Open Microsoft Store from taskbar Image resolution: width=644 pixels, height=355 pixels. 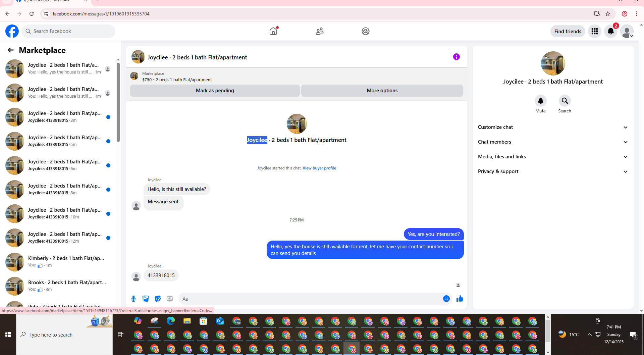[203, 321]
